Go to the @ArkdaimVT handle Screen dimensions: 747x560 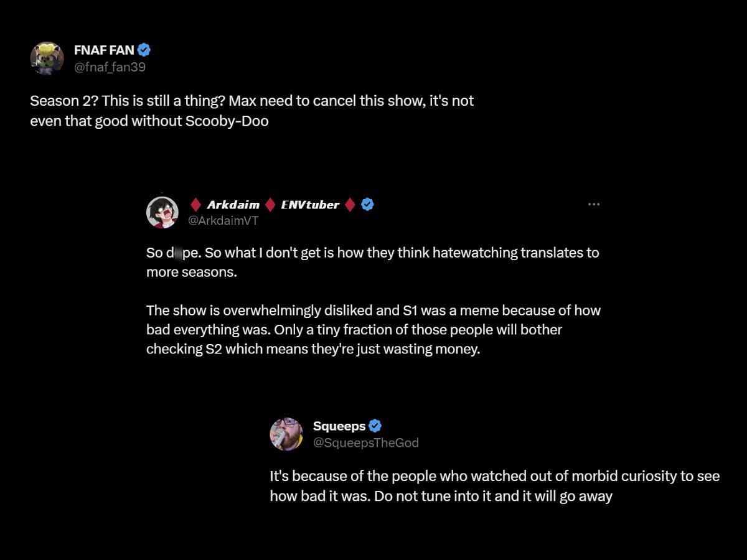click(x=223, y=220)
